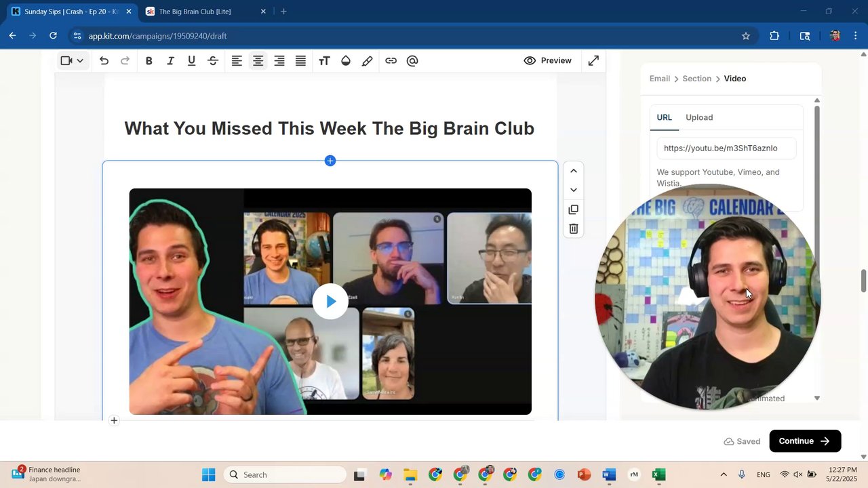Align text to the left

point(237,61)
